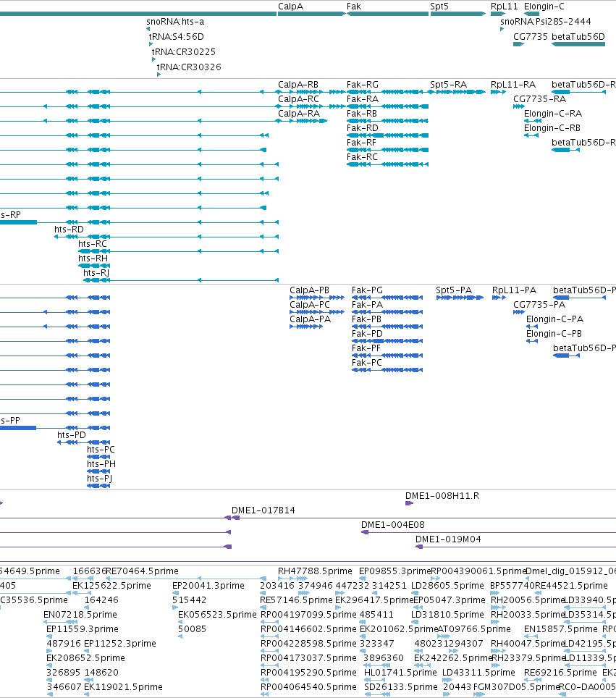Select the Fak-RG transcript label
The image size is (616, 698).
pyautogui.click(x=363, y=85)
